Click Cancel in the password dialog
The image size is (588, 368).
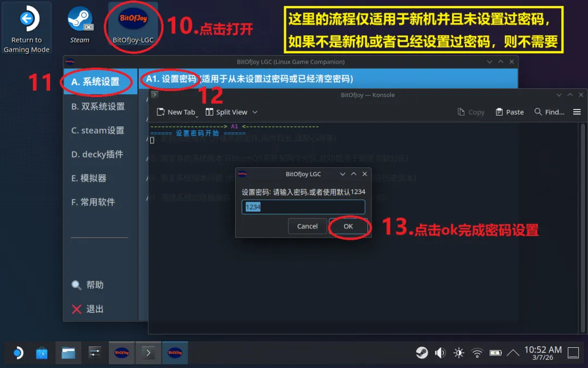point(307,226)
